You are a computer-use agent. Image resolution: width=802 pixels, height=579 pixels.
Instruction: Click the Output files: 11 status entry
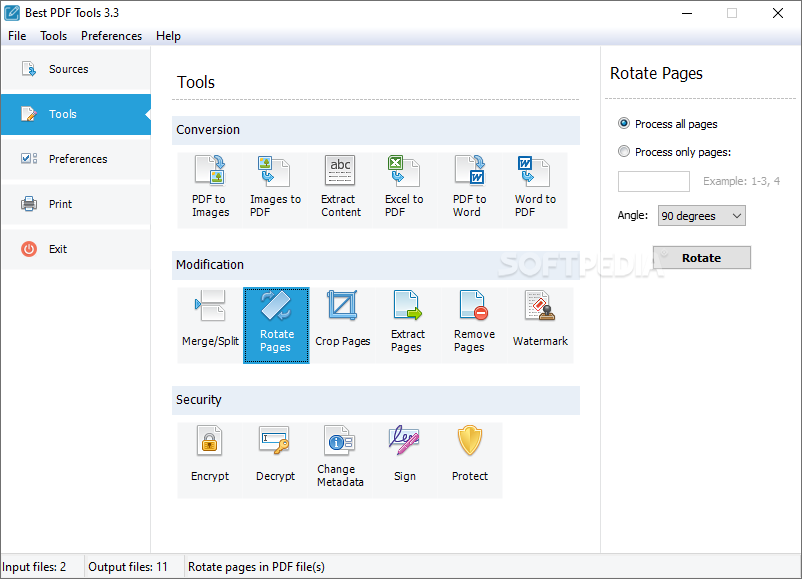(128, 567)
